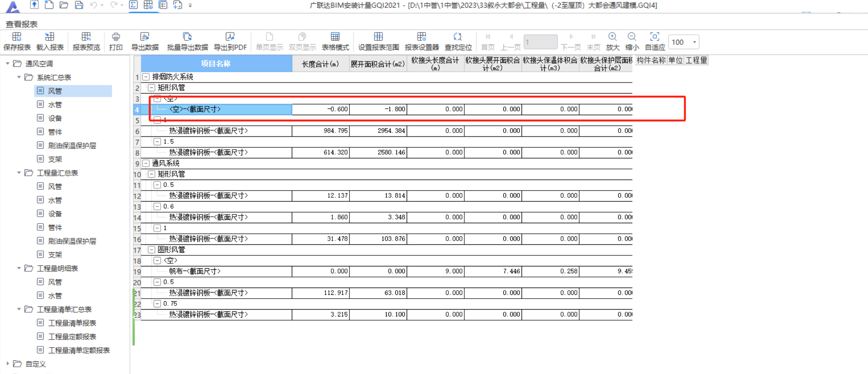Collapse the 通风空调 tree node
The width and height of the screenshot is (868, 374).
(x=8, y=64)
